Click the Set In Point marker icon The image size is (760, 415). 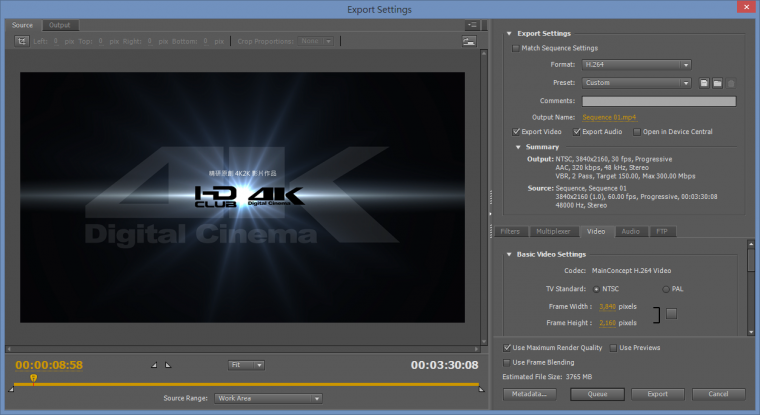click(155, 365)
